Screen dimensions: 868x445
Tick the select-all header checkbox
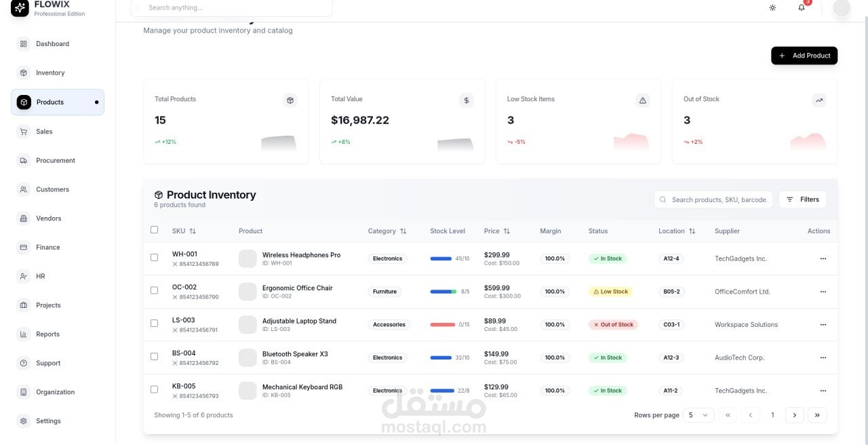154,230
